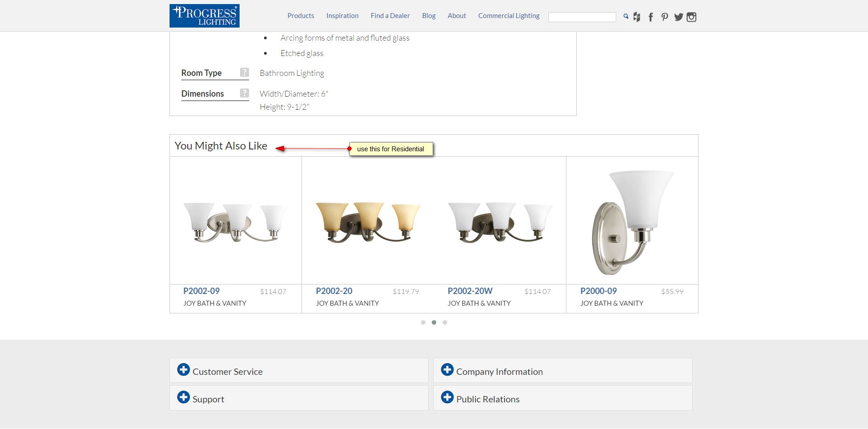Open product link P2000-09
The height and width of the screenshot is (429, 868).
click(599, 291)
